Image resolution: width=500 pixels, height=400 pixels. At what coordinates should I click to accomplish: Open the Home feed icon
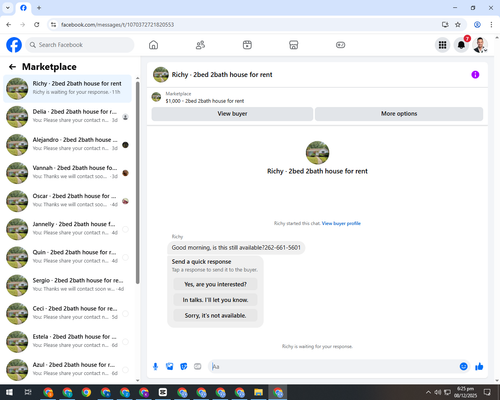click(x=153, y=45)
